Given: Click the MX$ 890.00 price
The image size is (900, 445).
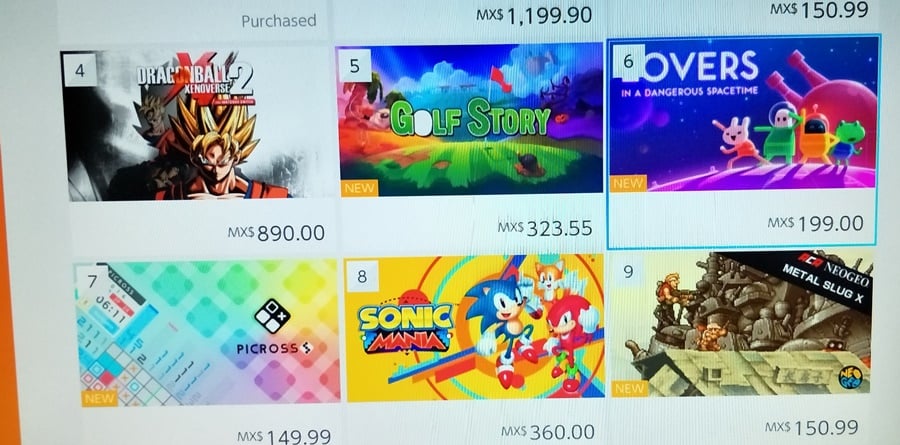Looking at the screenshot, I should coord(277,233).
